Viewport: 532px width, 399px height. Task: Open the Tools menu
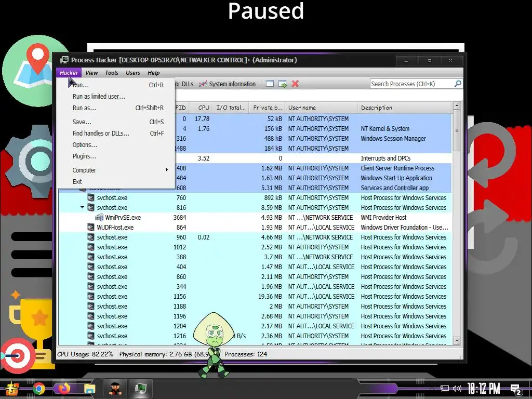coord(112,73)
